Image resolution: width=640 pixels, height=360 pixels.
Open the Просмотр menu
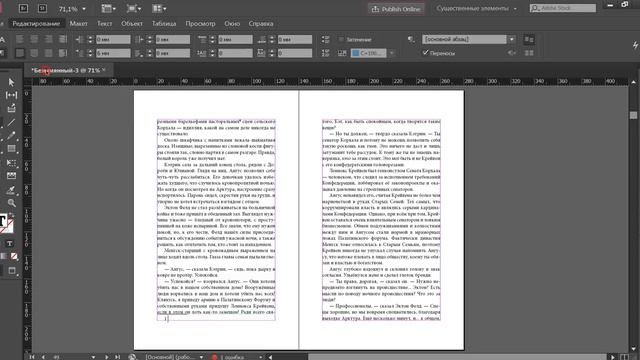coord(200,24)
